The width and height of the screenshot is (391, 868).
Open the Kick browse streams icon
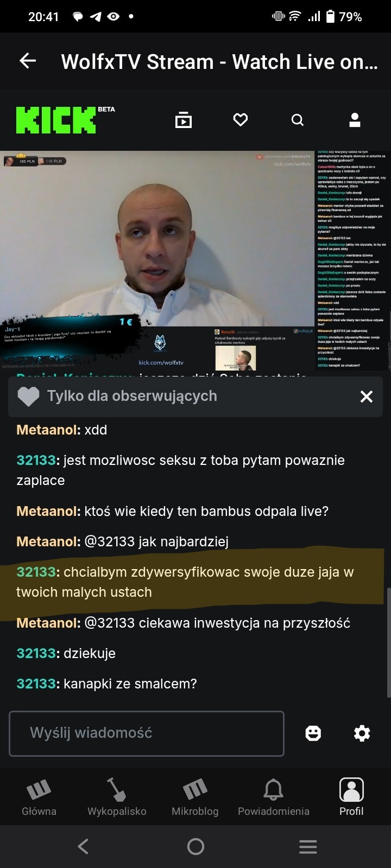(x=184, y=120)
